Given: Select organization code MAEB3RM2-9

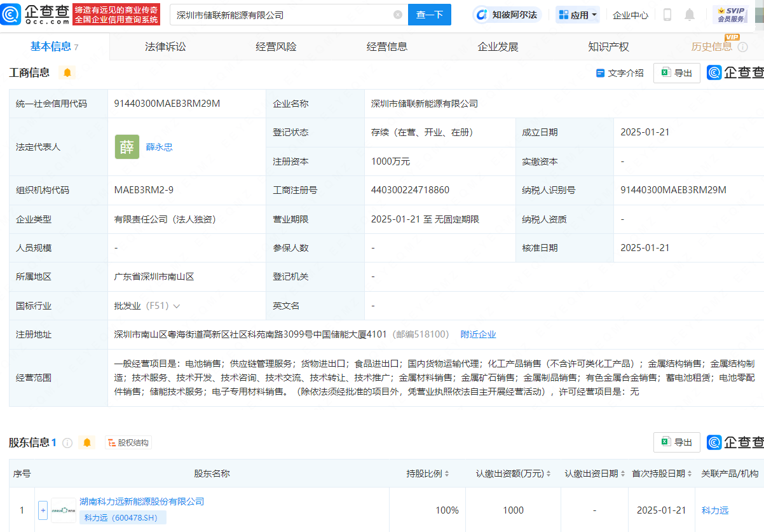Looking at the screenshot, I should pos(144,190).
